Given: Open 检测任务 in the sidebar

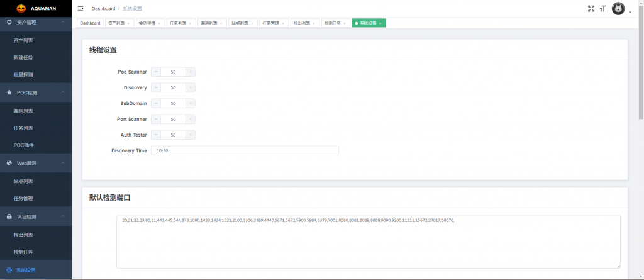Looking at the screenshot, I should tap(36, 252).
